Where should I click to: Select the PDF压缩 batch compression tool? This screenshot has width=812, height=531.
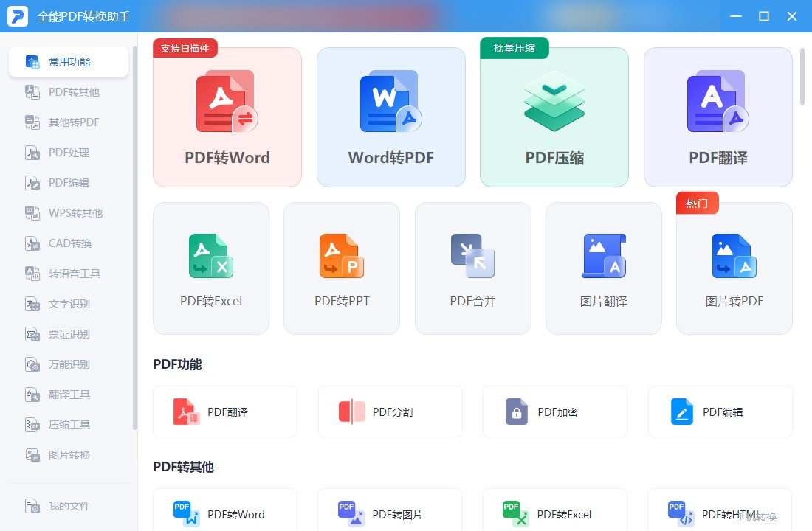(554, 117)
